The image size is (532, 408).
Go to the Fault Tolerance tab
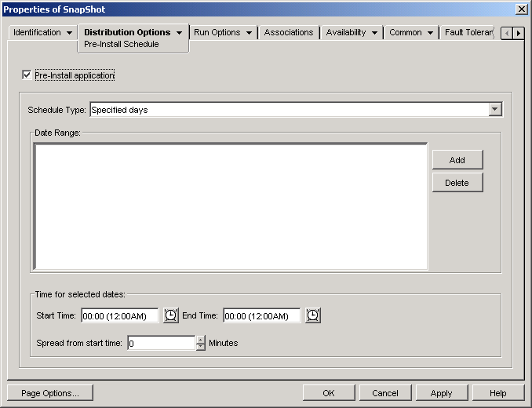pos(468,32)
